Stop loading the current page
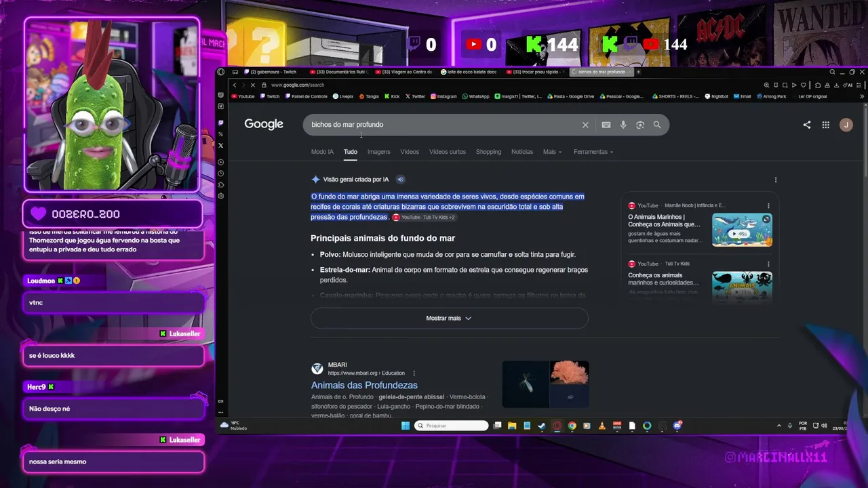The height and width of the screenshot is (488, 868). pyautogui.click(x=253, y=85)
